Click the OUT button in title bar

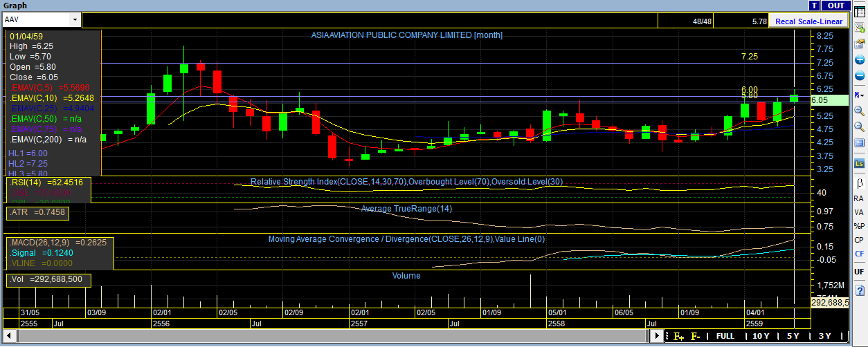coord(836,6)
